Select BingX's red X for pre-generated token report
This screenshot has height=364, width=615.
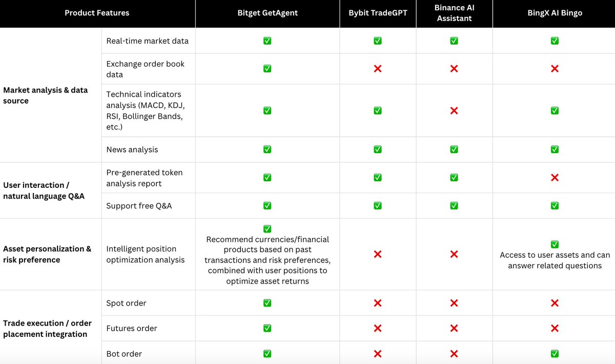554,178
